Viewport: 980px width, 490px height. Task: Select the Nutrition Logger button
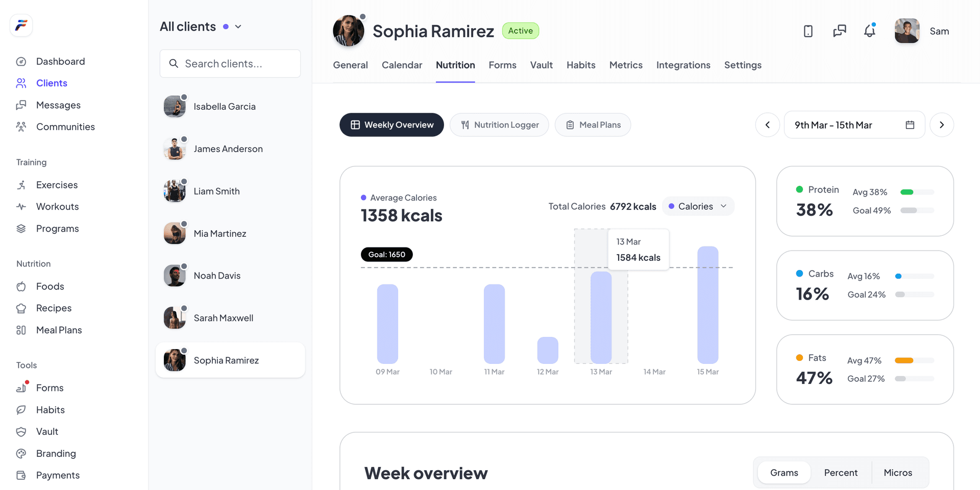tap(499, 125)
